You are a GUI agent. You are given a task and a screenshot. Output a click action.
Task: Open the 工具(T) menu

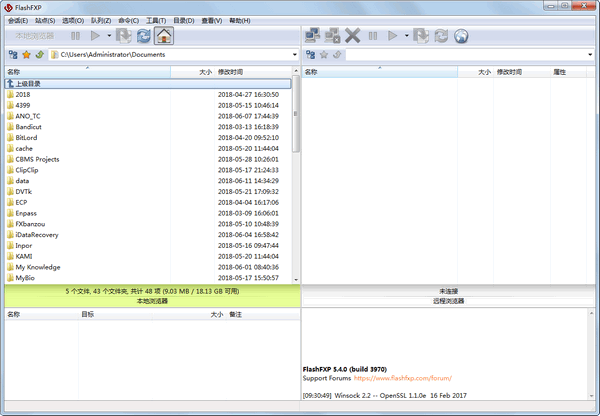pos(156,20)
